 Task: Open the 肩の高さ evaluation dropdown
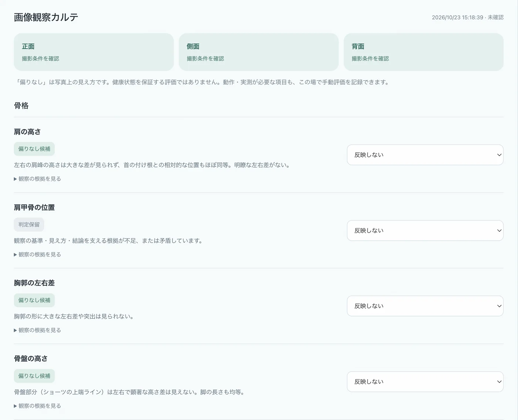[425, 155]
